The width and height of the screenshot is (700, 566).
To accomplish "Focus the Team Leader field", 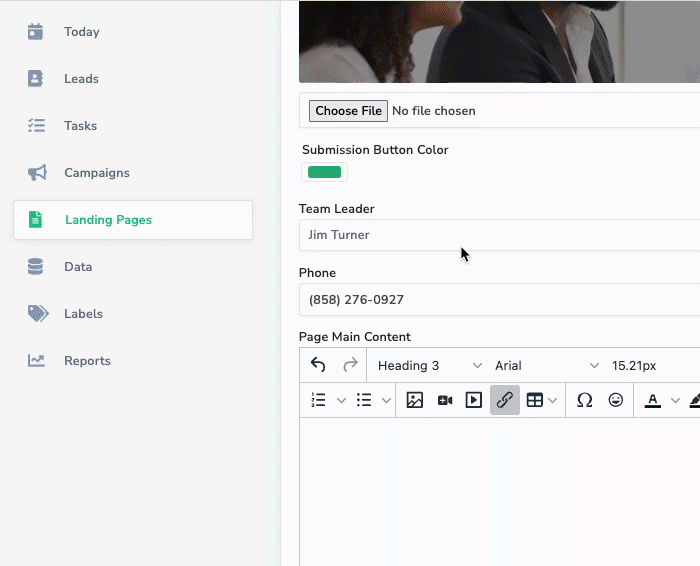I will coord(500,235).
